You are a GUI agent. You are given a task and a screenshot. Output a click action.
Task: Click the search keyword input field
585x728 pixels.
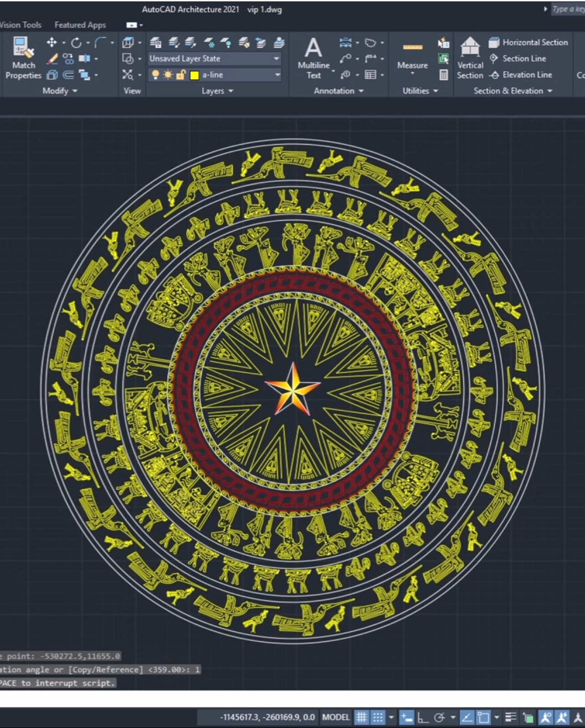568,9
